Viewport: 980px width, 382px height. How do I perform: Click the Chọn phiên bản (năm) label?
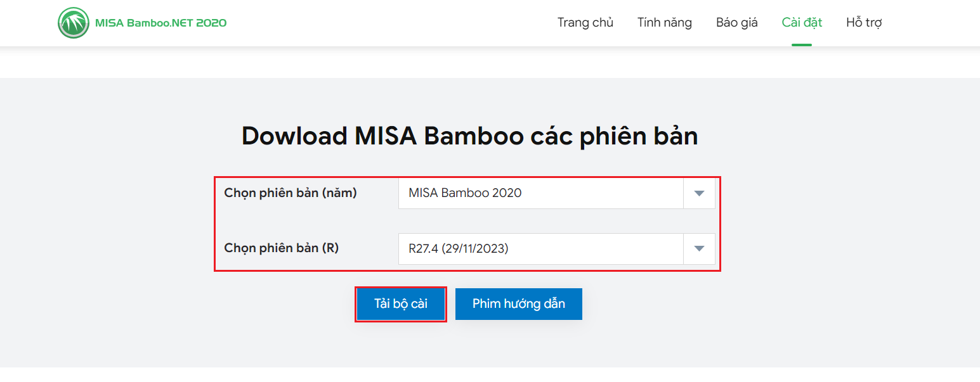(291, 193)
